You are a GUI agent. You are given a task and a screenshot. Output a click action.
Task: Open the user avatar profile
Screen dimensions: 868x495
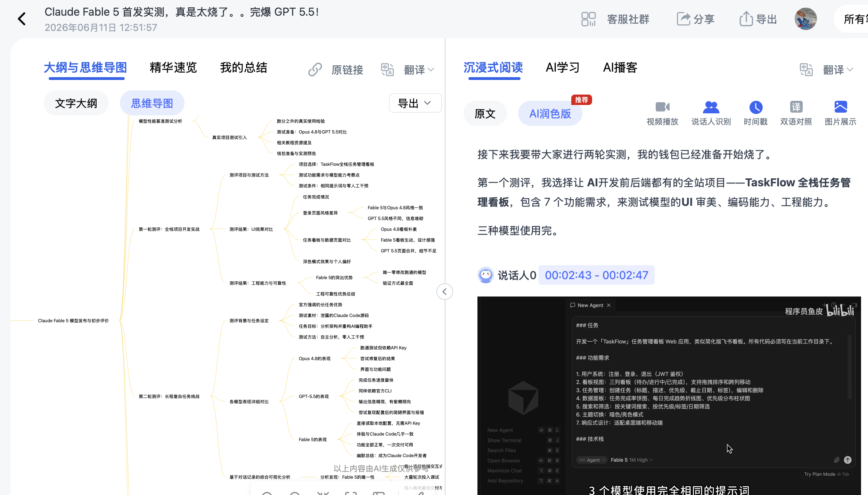(x=805, y=19)
